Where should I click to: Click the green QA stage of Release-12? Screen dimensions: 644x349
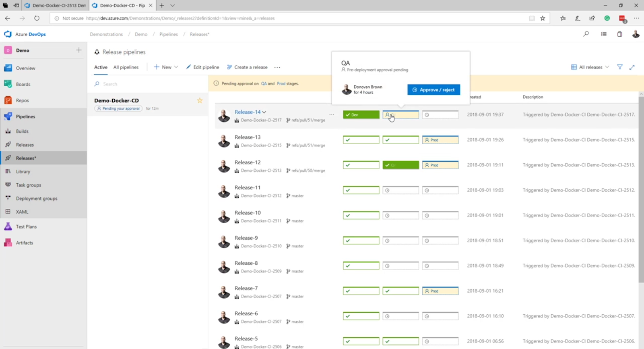pos(400,165)
